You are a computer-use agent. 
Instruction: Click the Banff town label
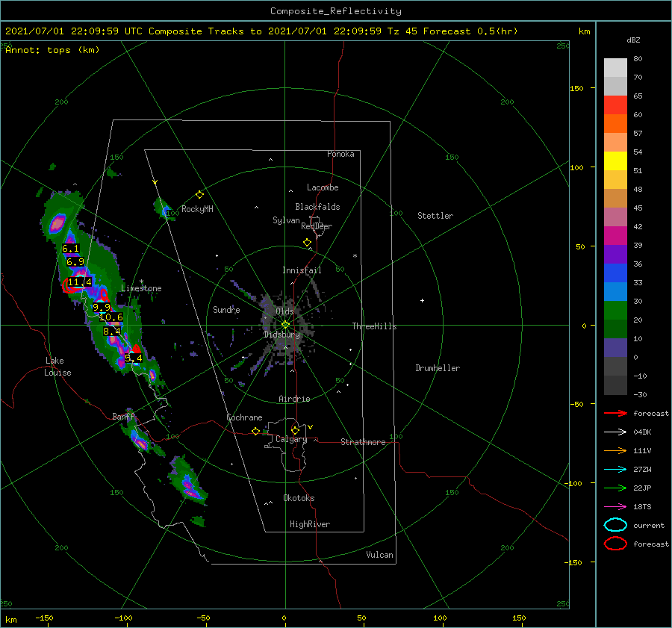[123, 416]
